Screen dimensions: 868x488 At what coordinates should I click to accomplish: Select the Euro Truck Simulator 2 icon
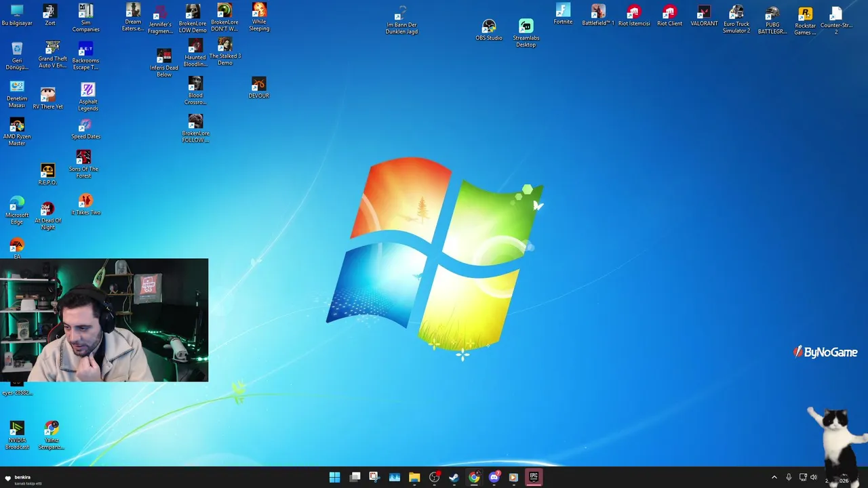736,19
